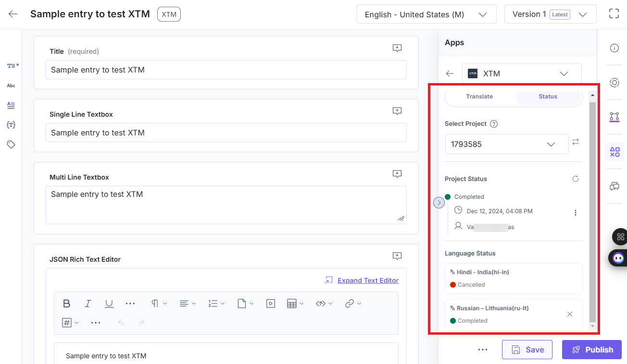This screenshot has width=627, height=364.
Task: Save the entry
Action: (x=527, y=350)
